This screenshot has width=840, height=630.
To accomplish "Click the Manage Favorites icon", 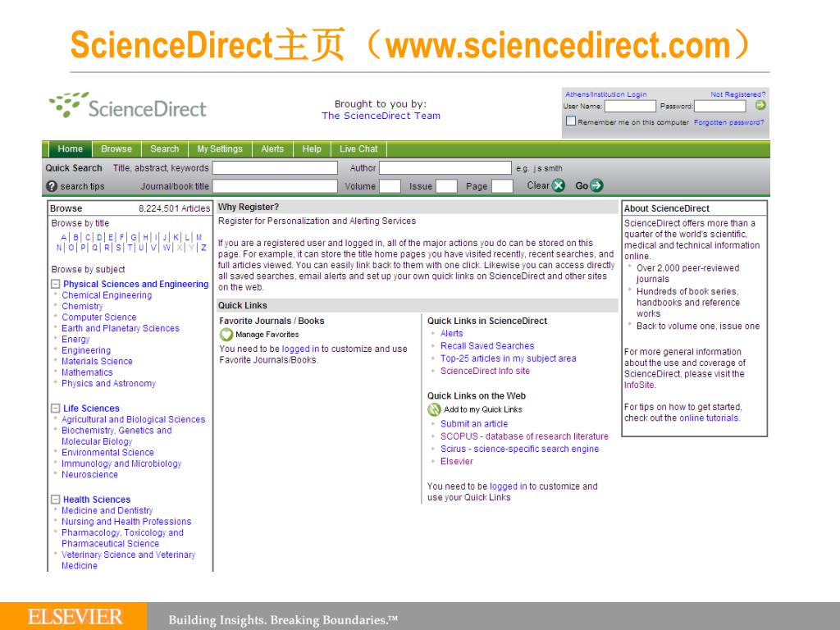I will [x=226, y=335].
